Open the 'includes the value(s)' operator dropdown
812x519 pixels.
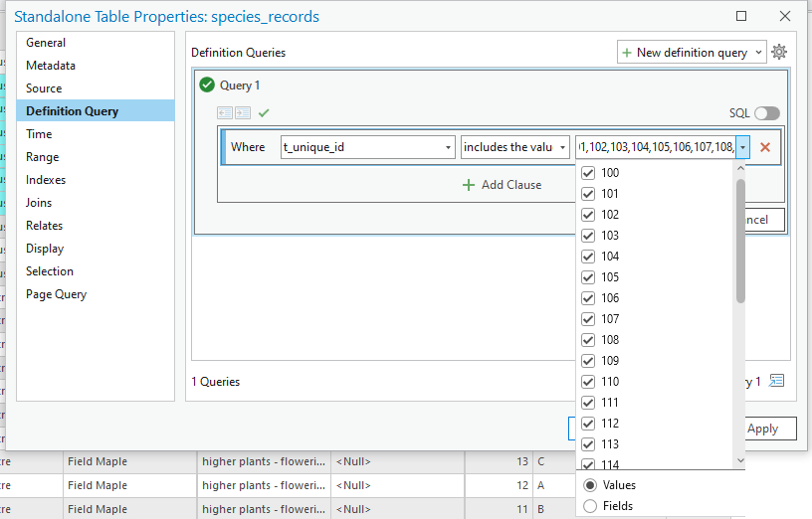(562, 147)
